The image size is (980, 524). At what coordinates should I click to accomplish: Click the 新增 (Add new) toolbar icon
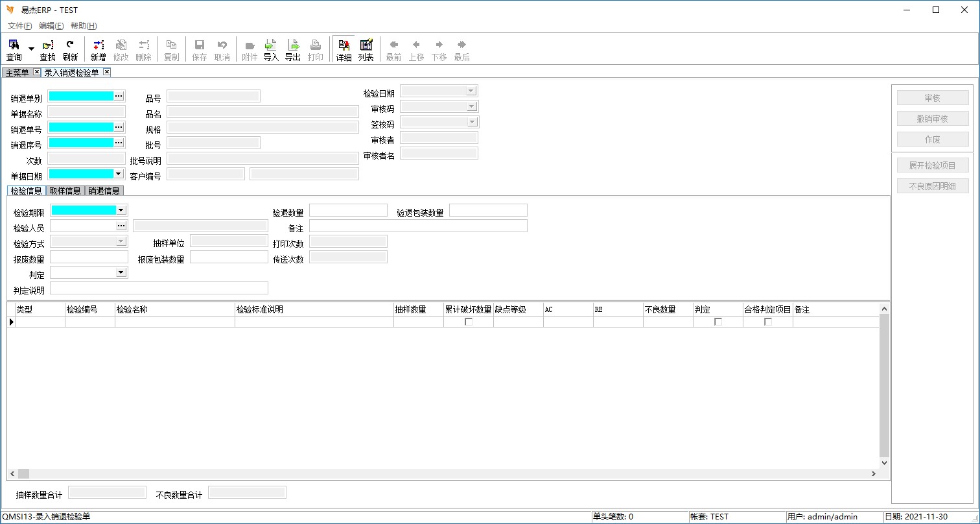tap(98, 50)
